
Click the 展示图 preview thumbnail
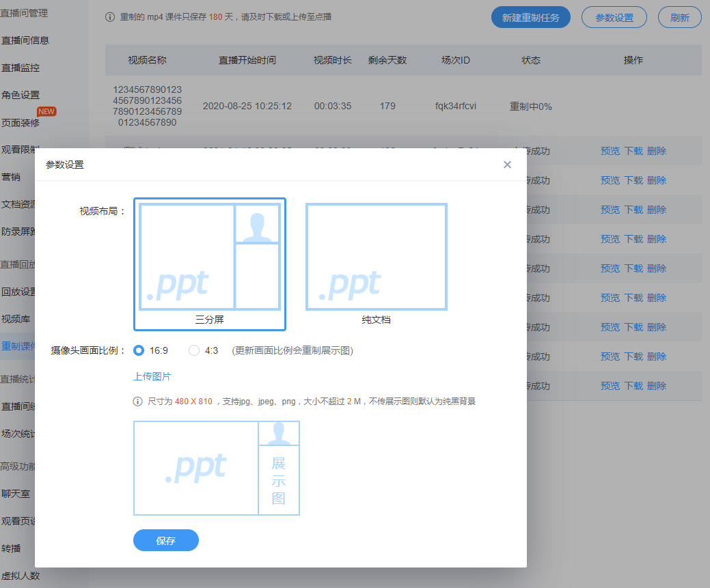(x=217, y=468)
